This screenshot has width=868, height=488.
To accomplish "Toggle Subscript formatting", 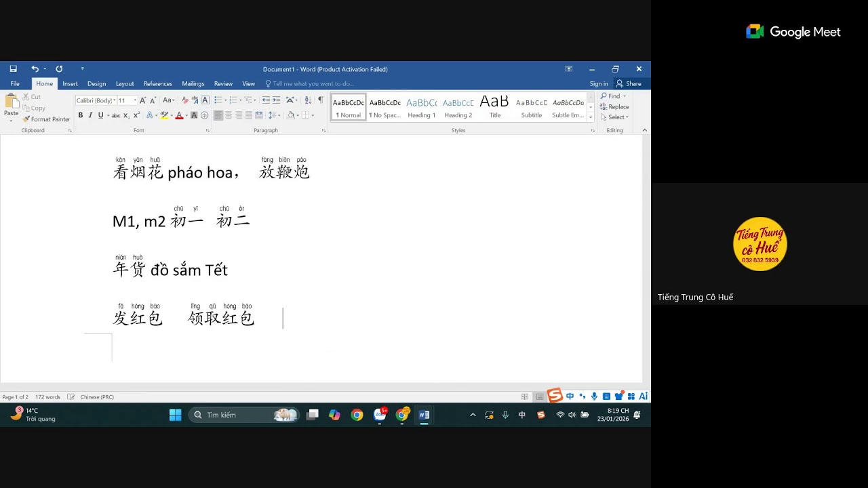I will pyautogui.click(x=127, y=115).
